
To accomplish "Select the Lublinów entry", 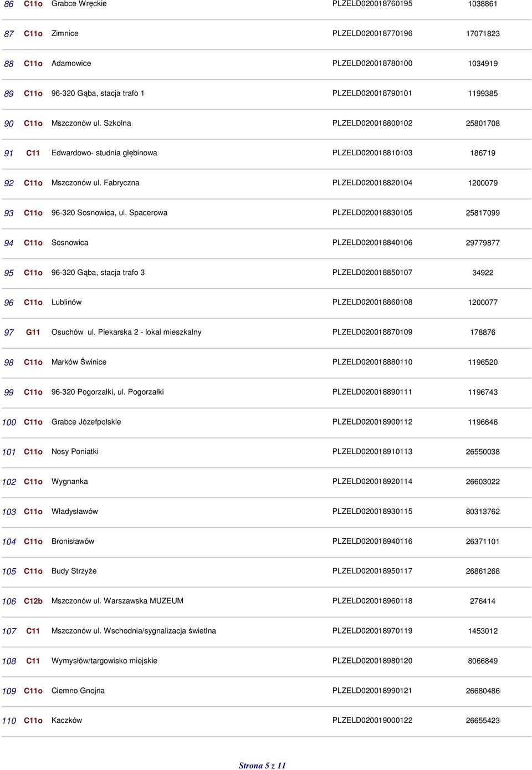I will [x=66, y=302].
